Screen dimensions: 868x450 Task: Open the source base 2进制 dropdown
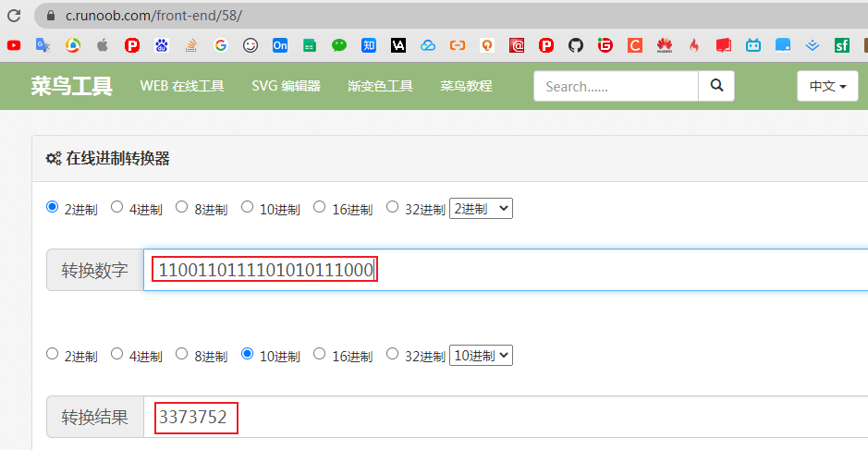click(x=481, y=208)
